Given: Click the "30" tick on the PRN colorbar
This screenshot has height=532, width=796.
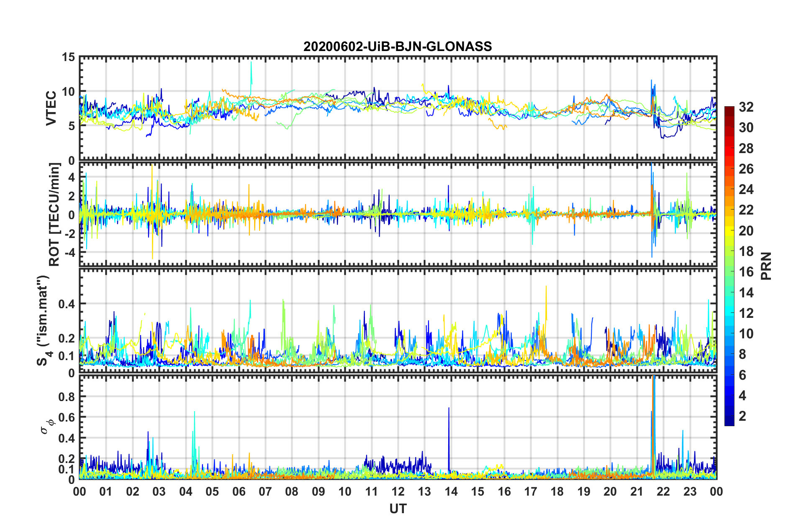Looking at the screenshot, I should click(746, 128).
